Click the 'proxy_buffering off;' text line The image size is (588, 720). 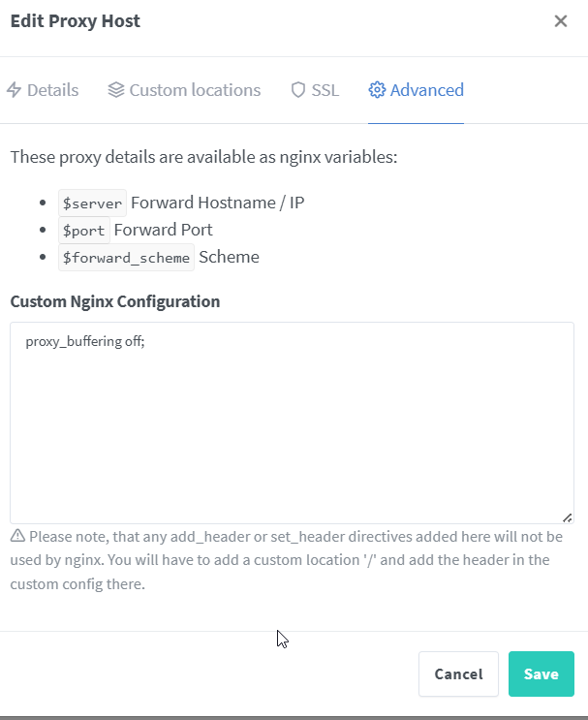85,342
